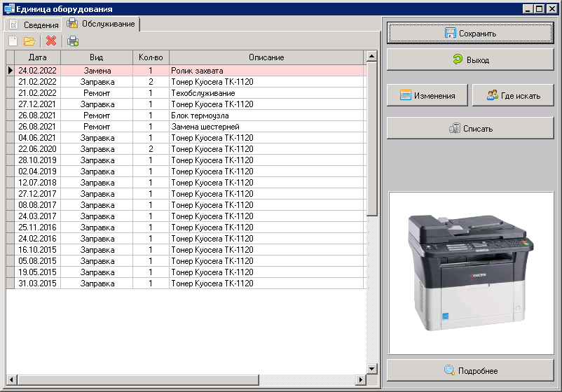Select the date cell 16.10.2015
The width and height of the screenshot is (562, 392).
pyautogui.click(x=38, y=249)
